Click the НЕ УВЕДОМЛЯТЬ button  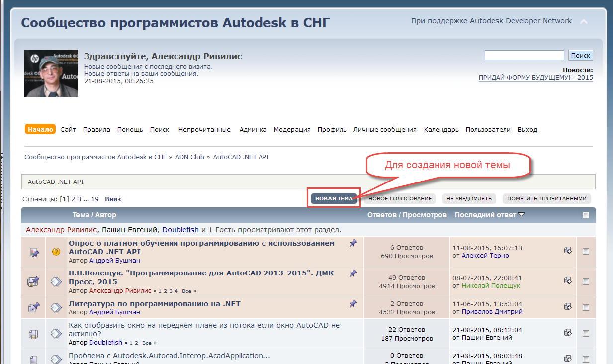pos(469,199)
